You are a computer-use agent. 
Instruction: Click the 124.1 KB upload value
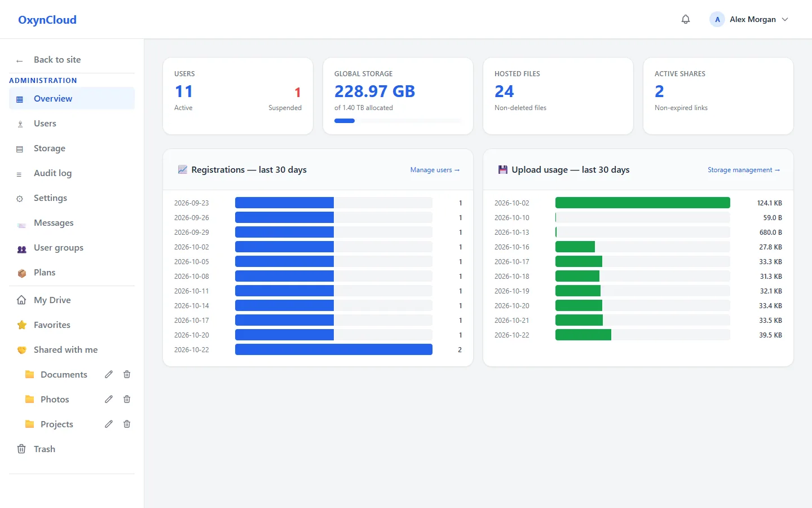coord(769,203)
